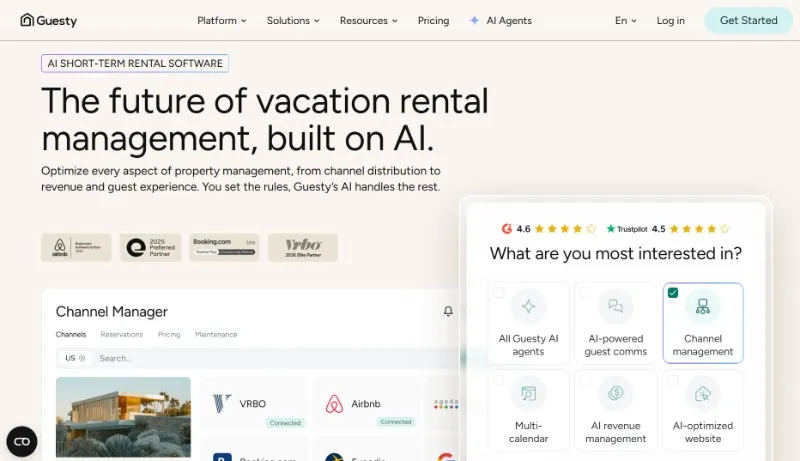Click the G2 4.6 rating text

click(523, 229)
